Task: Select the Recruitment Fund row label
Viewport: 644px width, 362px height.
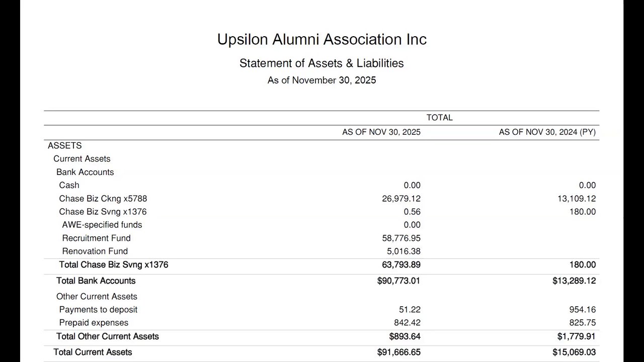Action: [96, 238]
